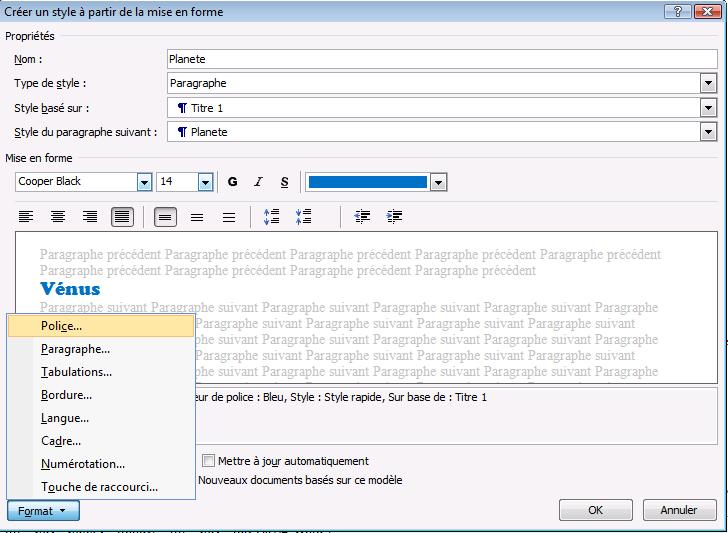The height and width of the screenshot is (533, 728).
Task: Choose Bordure... from the Format menu
Action: coord(101,395)
